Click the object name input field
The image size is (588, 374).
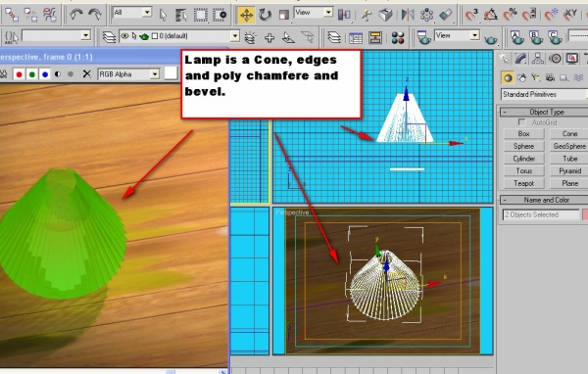point(541,214)
